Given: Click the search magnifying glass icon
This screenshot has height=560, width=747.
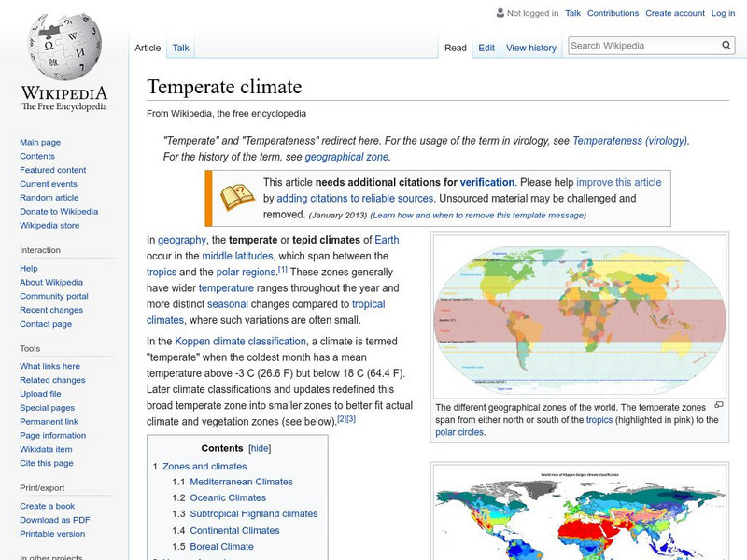Looking at the screenshot, I should [726, 44].
